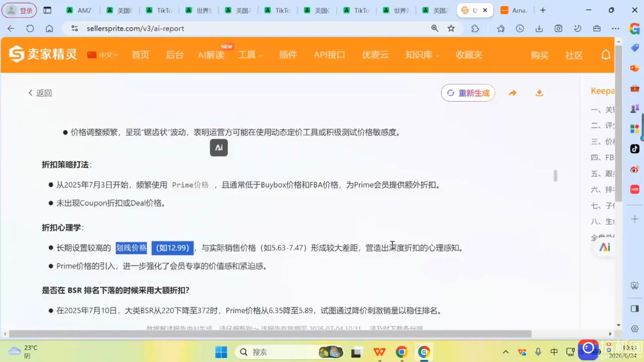Click the horizontal scrollbar at the page bottom
644x362 pixels.
click(x=270, y=334)
